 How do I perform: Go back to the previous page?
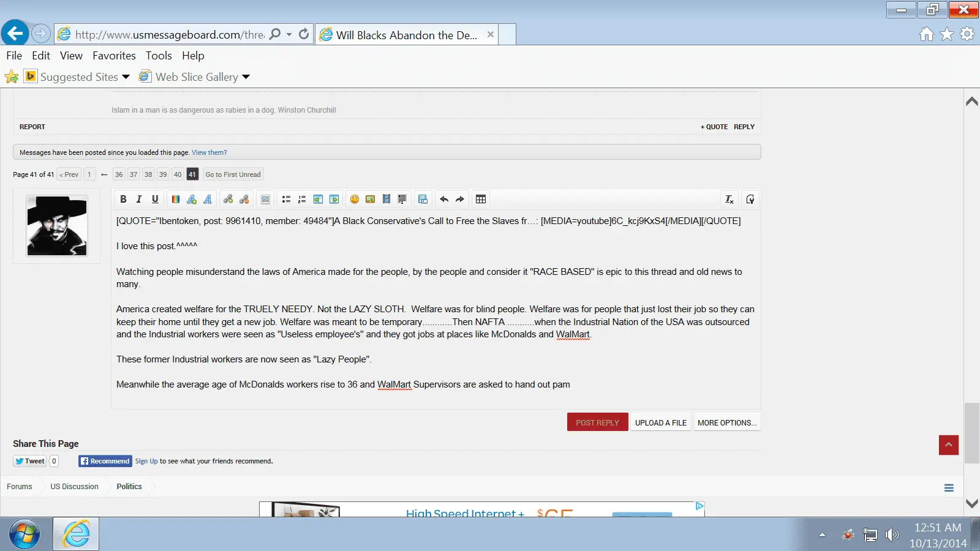tap(15, 33)
